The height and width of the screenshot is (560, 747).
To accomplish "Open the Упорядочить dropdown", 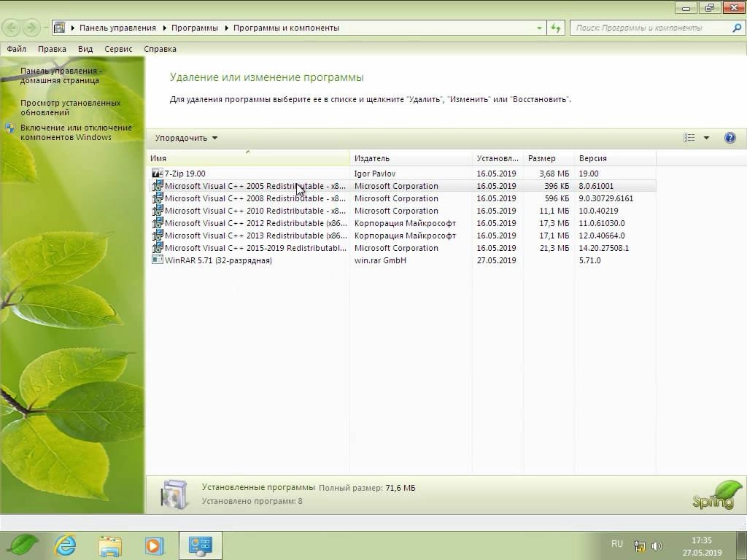I will tap(186, 138).
